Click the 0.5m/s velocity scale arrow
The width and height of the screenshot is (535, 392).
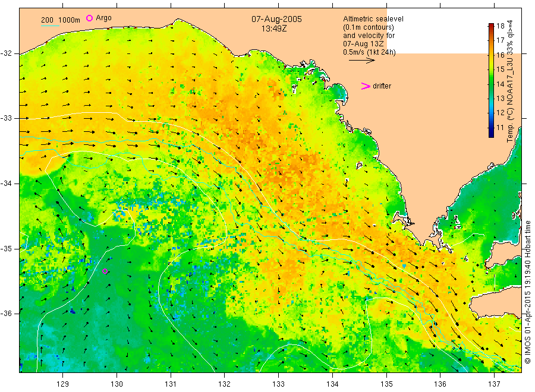361,61
